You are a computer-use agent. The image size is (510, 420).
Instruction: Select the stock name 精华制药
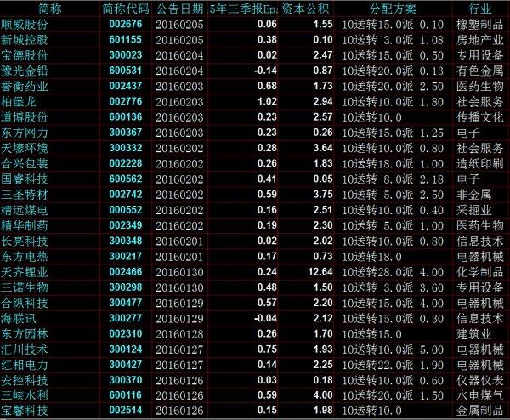click(x=25, y=225)
